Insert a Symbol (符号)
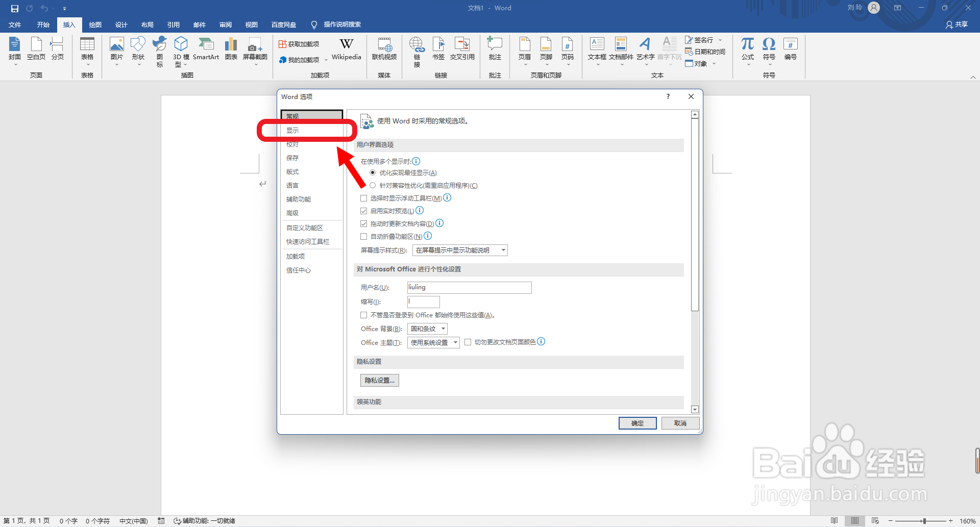 pyautogui.click(x=769, y=50)
